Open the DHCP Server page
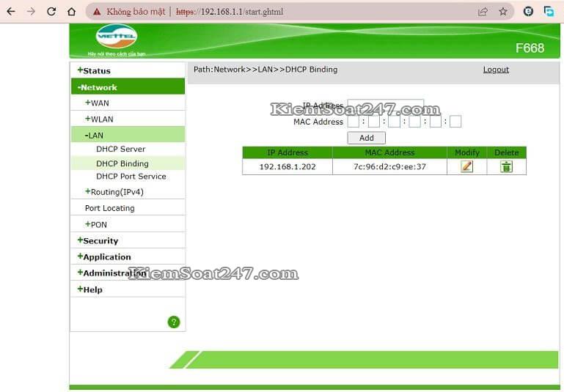Image resolution: width=564 pixels, height=392 pixels. point(120,149)
